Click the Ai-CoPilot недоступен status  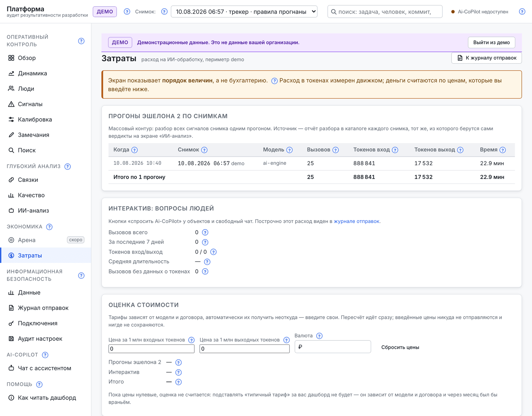click(x=479, y=12)
